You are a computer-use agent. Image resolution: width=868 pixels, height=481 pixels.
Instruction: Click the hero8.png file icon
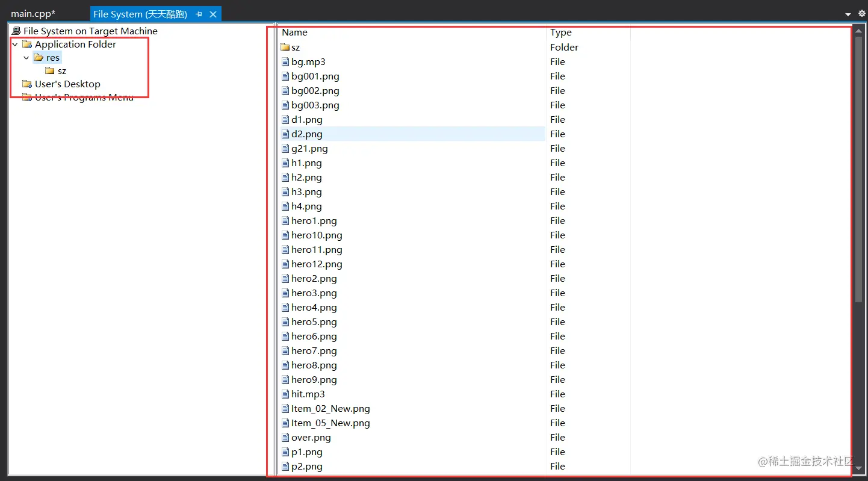click(x=286, y=365)
